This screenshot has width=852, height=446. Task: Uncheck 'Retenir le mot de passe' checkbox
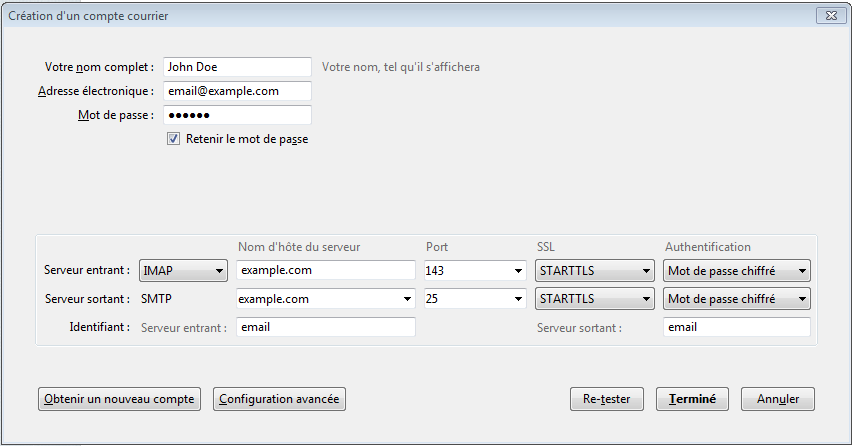pos(173,139)
